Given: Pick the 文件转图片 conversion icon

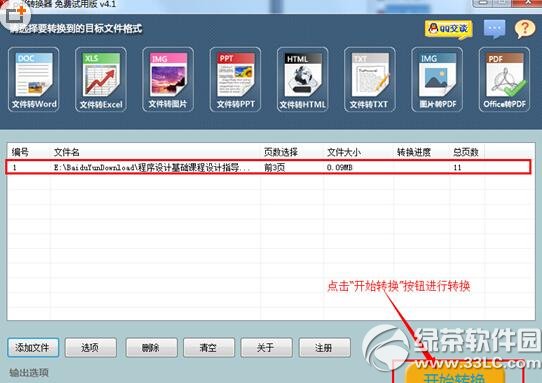Looking at the screenshot, I should point(168,80).
